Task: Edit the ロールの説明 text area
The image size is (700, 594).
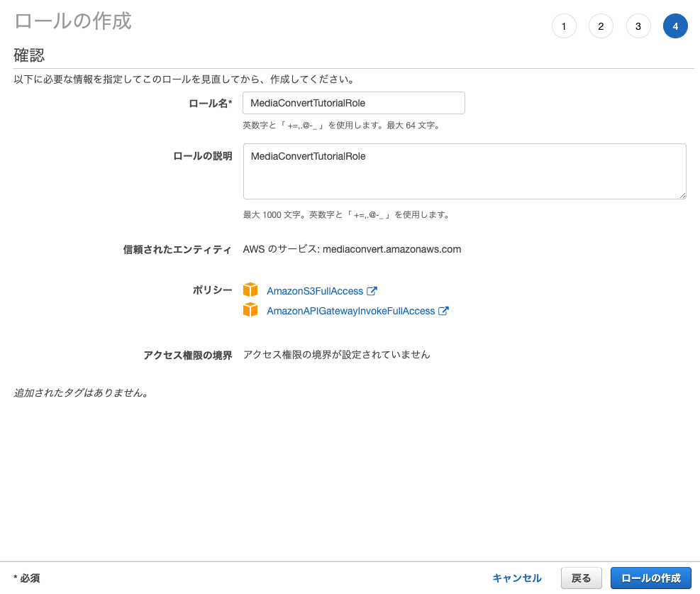Action: (465, 172)
